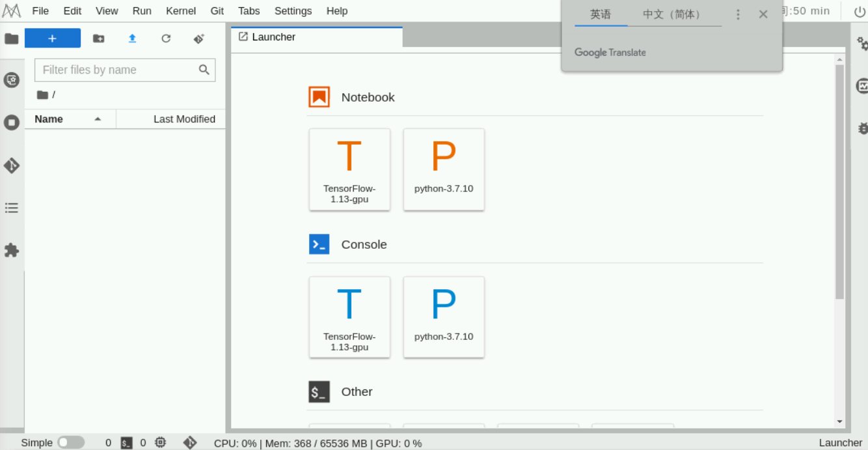
Task: Open the resource monitor icon on right sidebar
Action: (862, 85)
